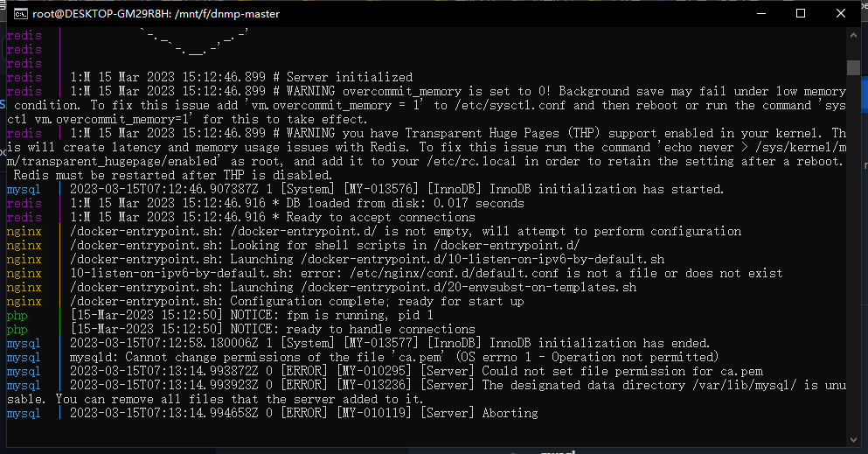
Task: Click the title bar text root@DESKTOP-GM29R8H
Action: pos(101,14)
